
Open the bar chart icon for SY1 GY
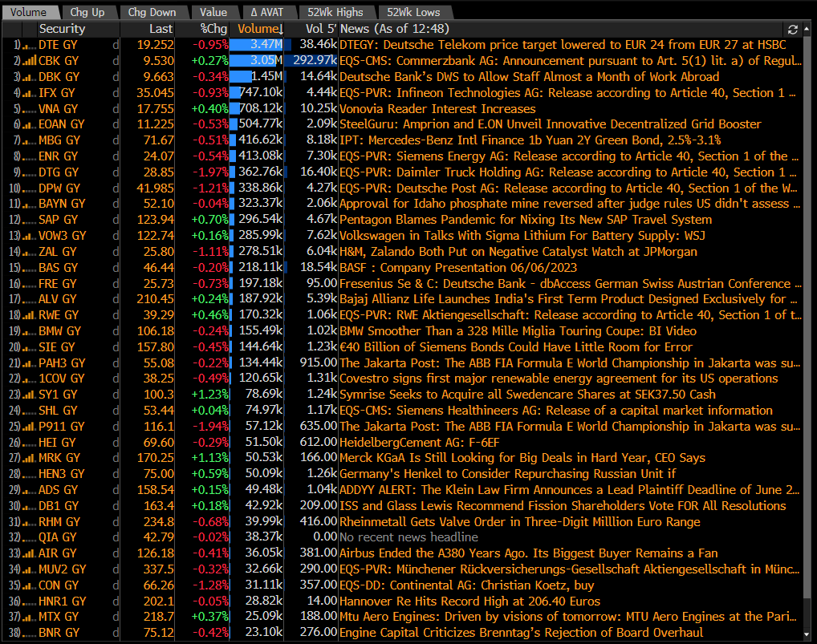click(x=29, y=395)
